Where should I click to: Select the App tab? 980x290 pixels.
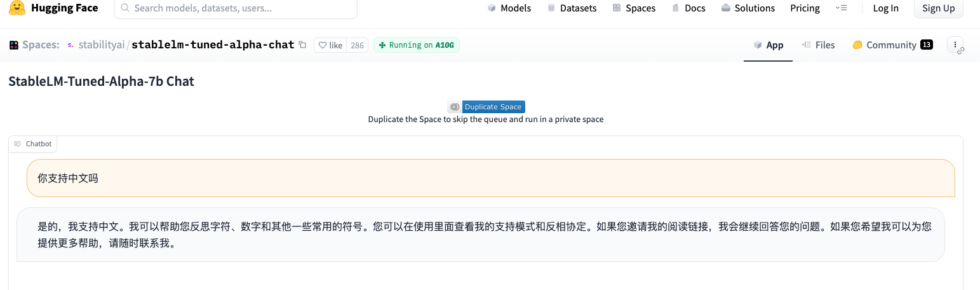[769, 45]
